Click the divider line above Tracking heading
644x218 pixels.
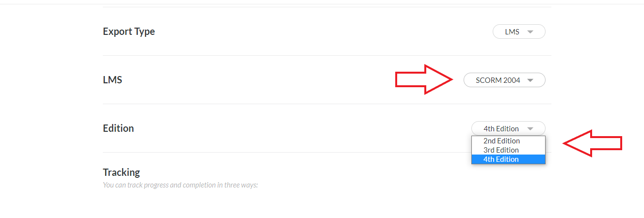[286, 152]
